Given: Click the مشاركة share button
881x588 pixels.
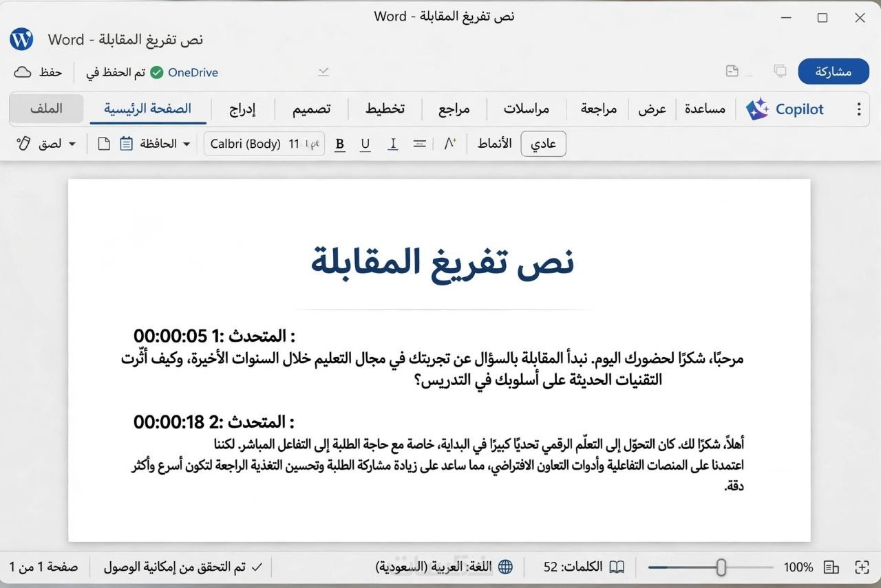Looking at the screenshot, I should coord(834,72).
